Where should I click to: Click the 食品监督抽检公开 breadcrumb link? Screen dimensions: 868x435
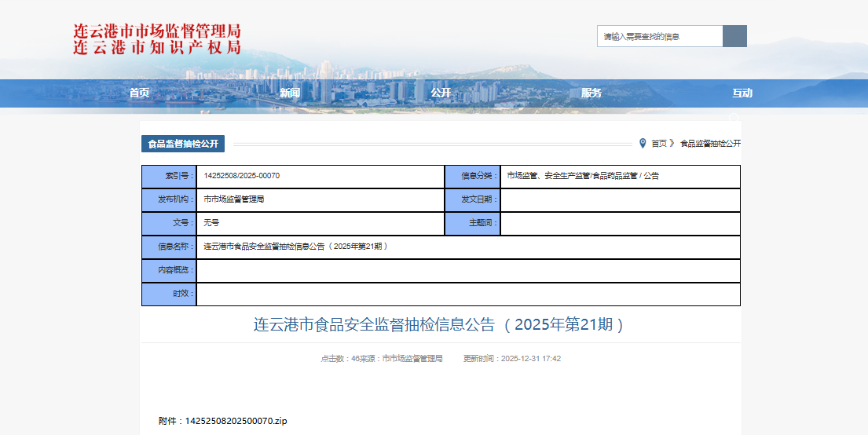[710, 144]
